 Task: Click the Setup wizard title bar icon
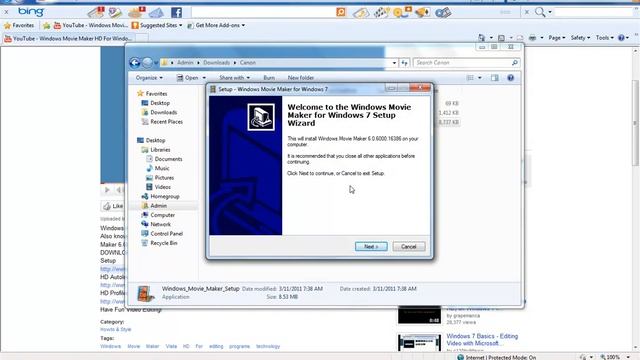[213, 89]
